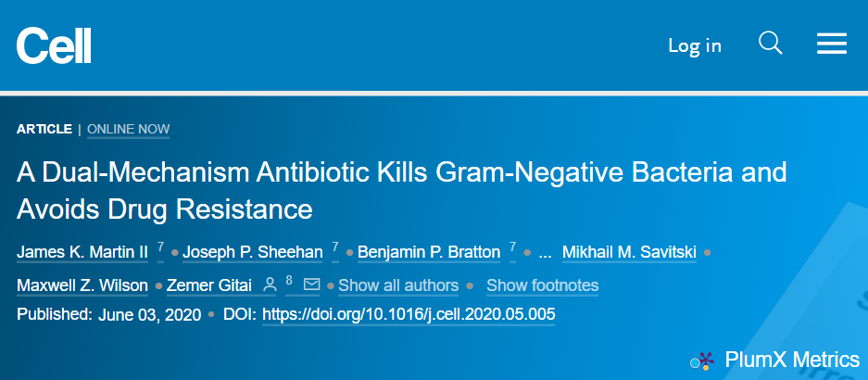
Task: Click the email envelope icon
Action: tap(311, 285)
